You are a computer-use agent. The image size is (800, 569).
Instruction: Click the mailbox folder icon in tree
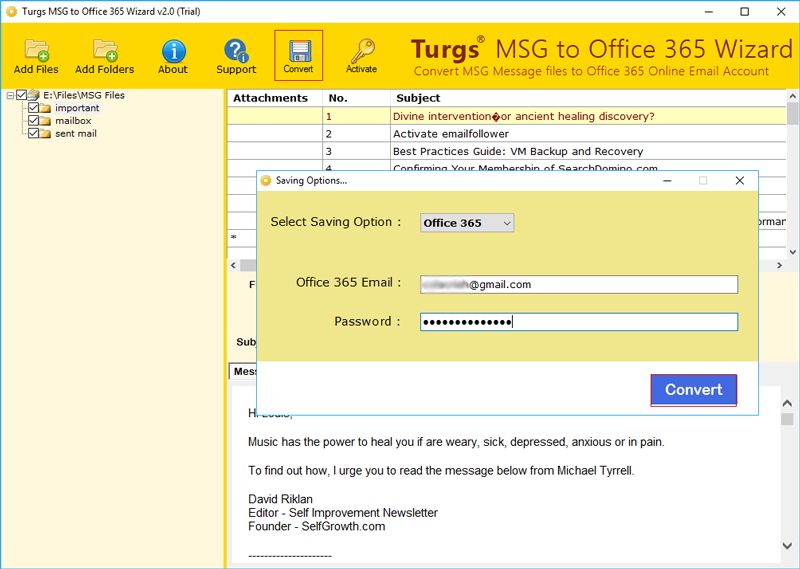pos(45,121)
